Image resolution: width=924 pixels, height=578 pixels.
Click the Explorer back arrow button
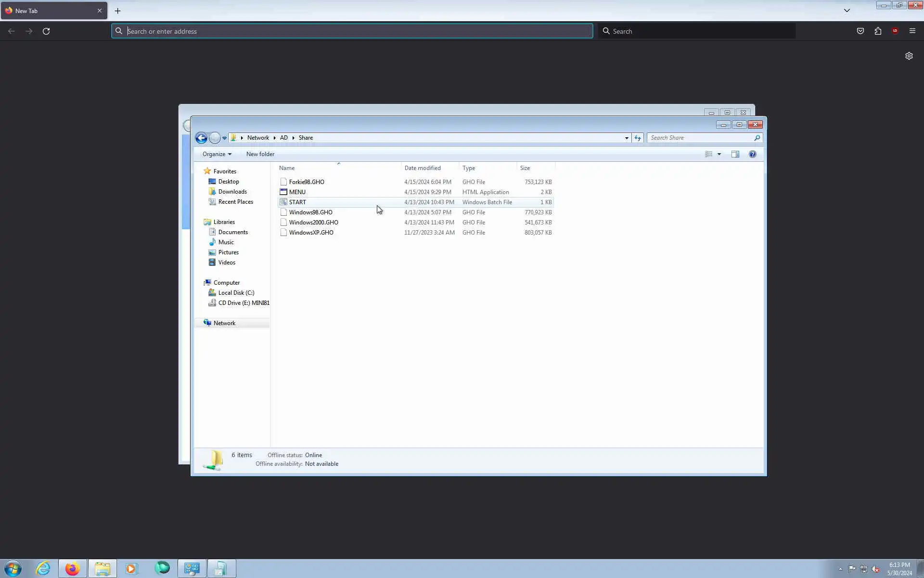201,138
